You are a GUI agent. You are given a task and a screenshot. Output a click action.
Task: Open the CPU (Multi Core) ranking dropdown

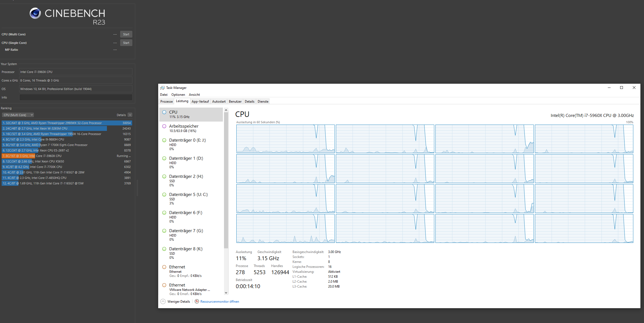pos(18,115)
